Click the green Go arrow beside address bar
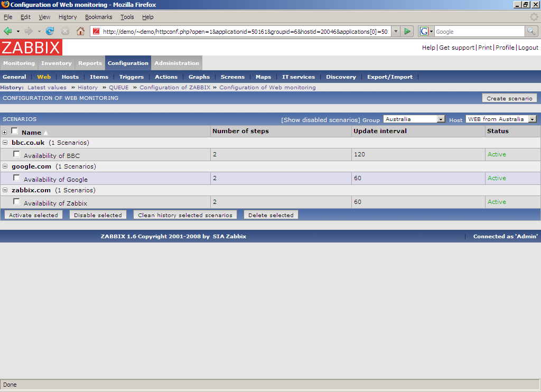 [x=407, y=31]
